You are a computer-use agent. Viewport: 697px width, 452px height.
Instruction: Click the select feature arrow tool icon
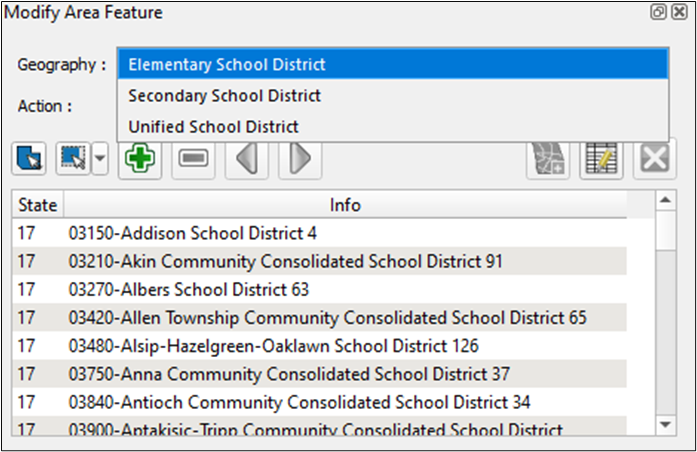coord(31,159)
